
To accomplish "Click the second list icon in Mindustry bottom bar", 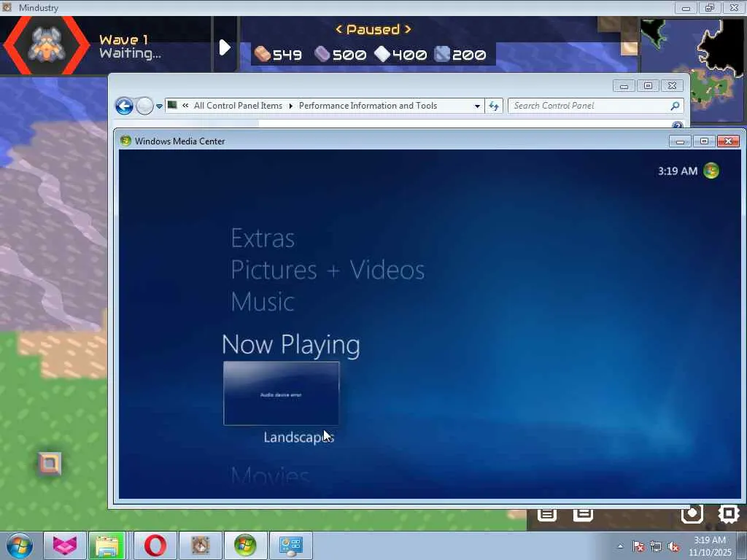I will [x=583, y=514].
